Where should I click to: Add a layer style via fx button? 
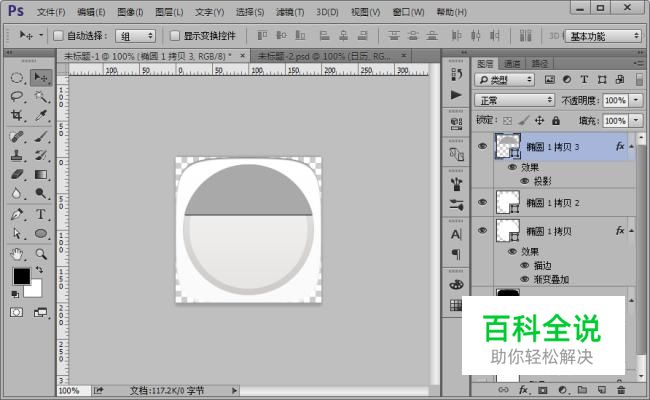pyautogui.click(x=523, y=390)
